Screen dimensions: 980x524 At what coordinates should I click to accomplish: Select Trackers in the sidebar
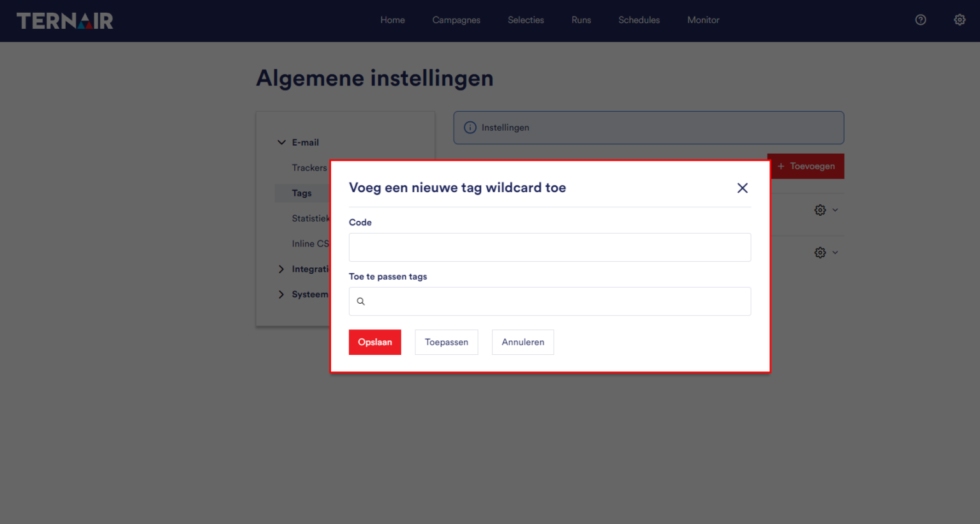tap(309, 168)
